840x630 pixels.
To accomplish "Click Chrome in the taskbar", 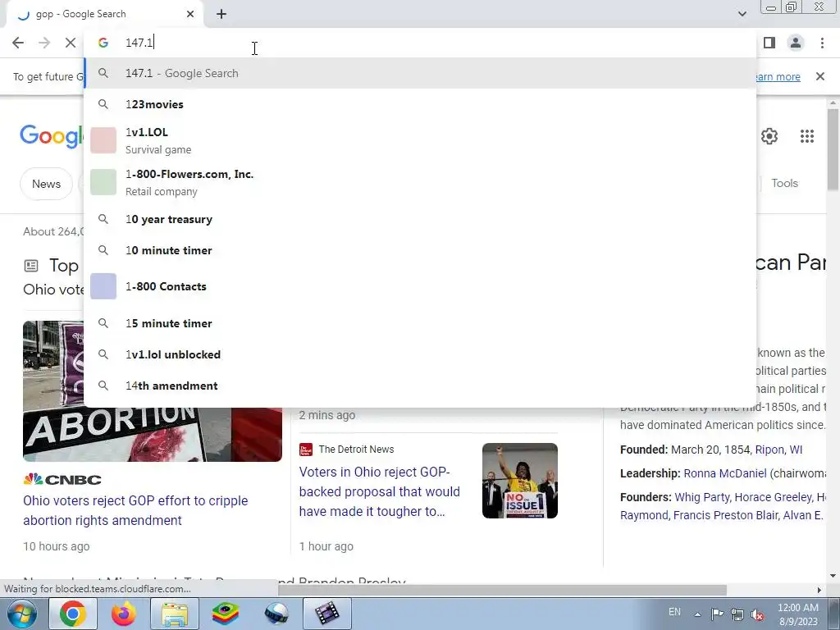I will pos(73,614).
